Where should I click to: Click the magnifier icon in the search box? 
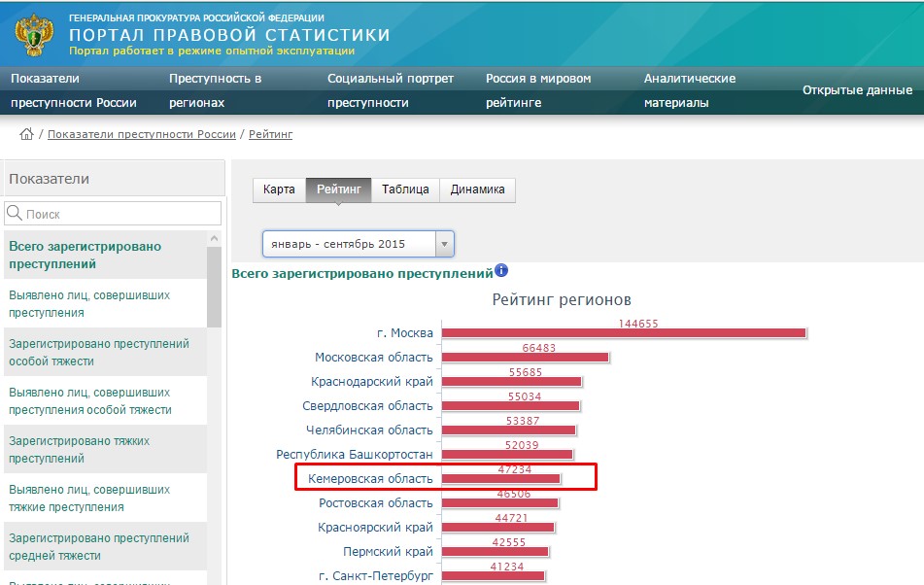(x=15, y=213)
